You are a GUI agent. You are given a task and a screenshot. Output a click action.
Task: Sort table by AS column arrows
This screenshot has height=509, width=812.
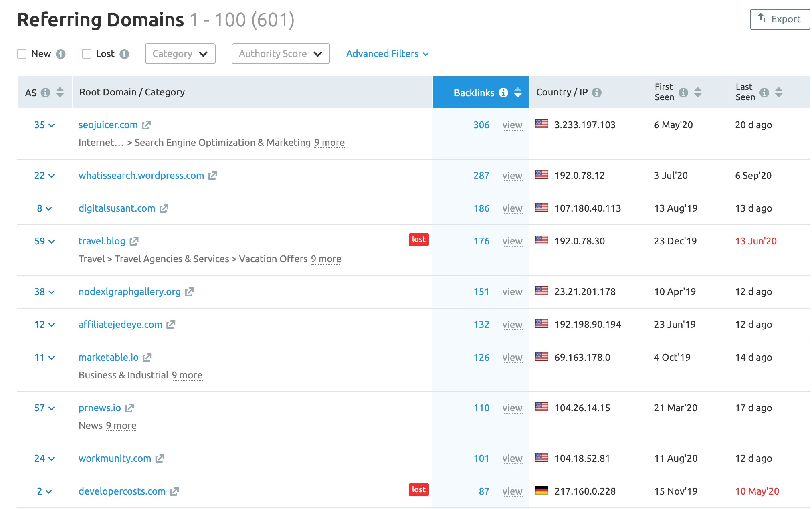pos(60,93)
